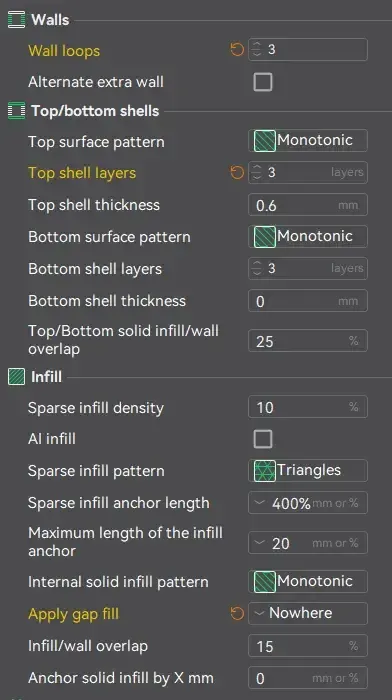Adjust the Bottom shell layers stepper

point(257,268)
